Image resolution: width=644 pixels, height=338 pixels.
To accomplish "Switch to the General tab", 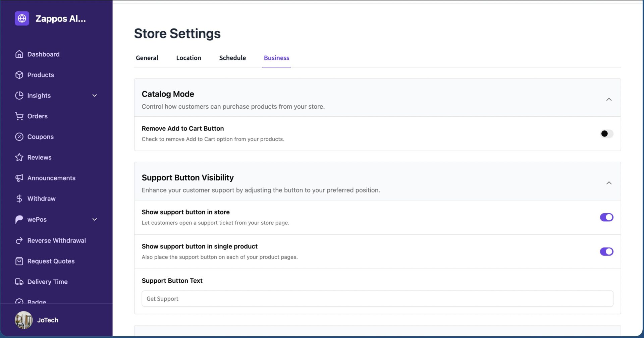I will click(147, 58).
